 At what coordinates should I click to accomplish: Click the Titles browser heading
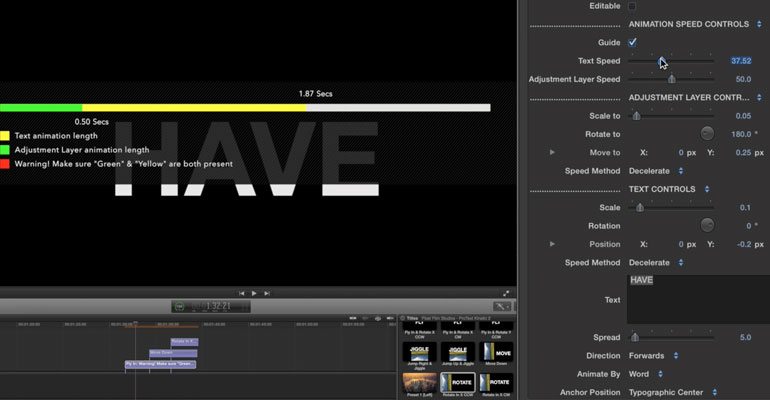tap(412, 318)
